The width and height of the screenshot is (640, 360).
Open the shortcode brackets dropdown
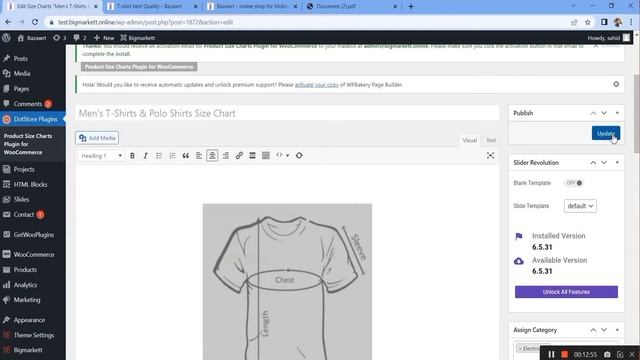click(x=282, y=156)
